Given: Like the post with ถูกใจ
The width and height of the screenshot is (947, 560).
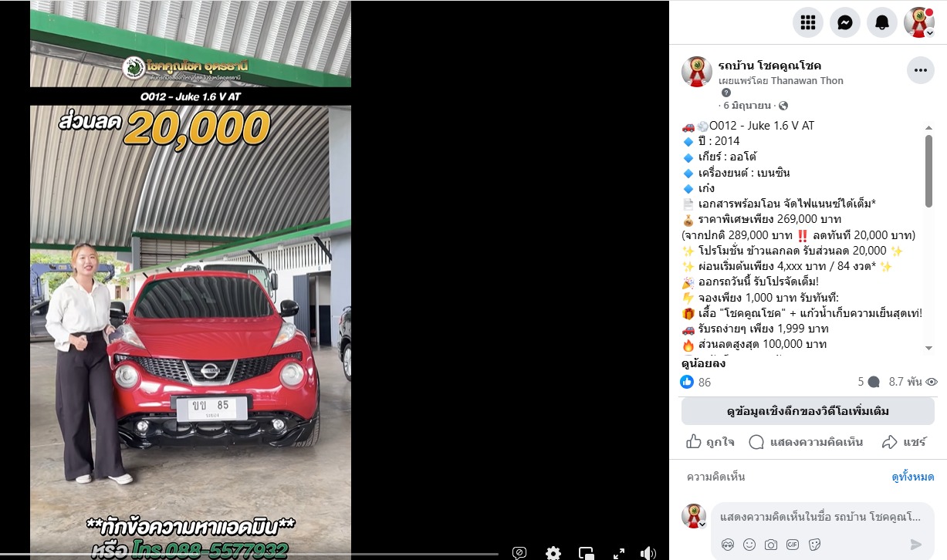Looking at the screenshot, I should tap(710, 442).
